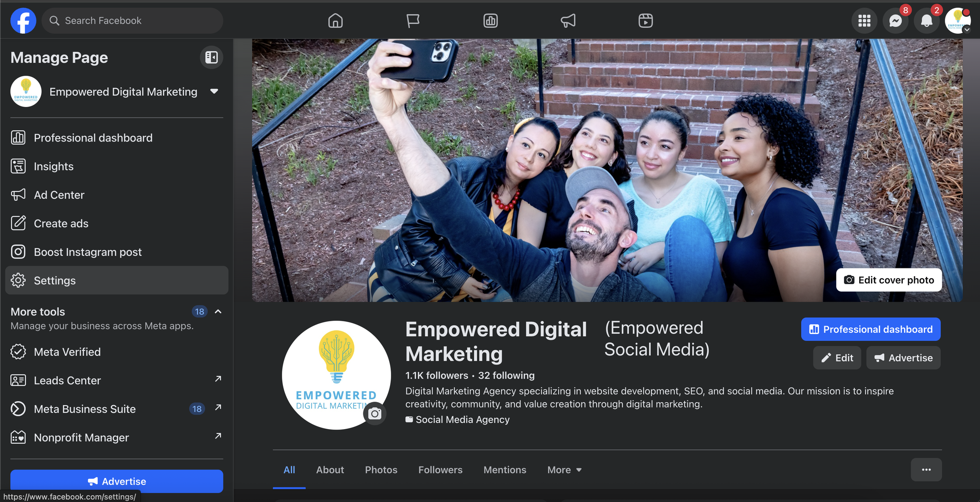Go to Ad Center

[x=59, y=194]
